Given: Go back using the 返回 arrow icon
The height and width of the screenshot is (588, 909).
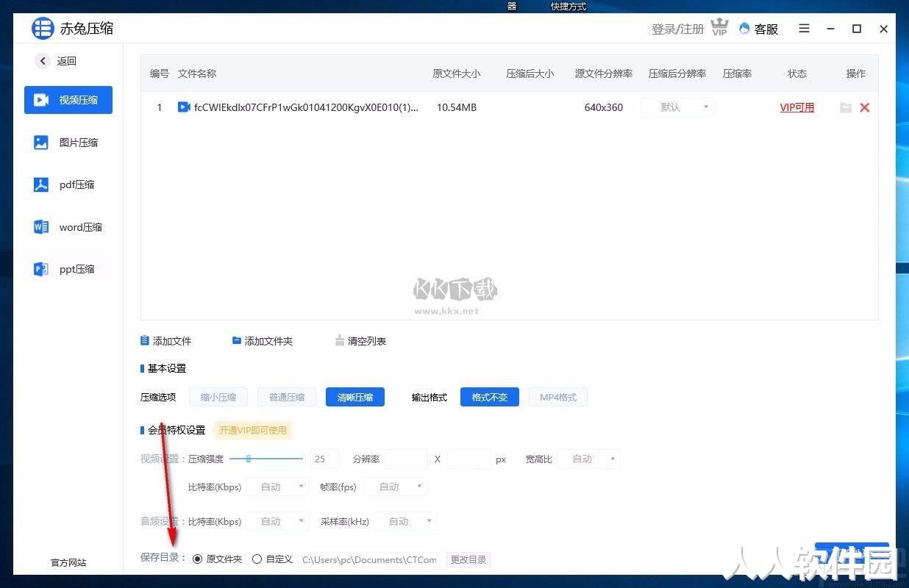Looking at the screenshot, I should (x=43, y=61).
